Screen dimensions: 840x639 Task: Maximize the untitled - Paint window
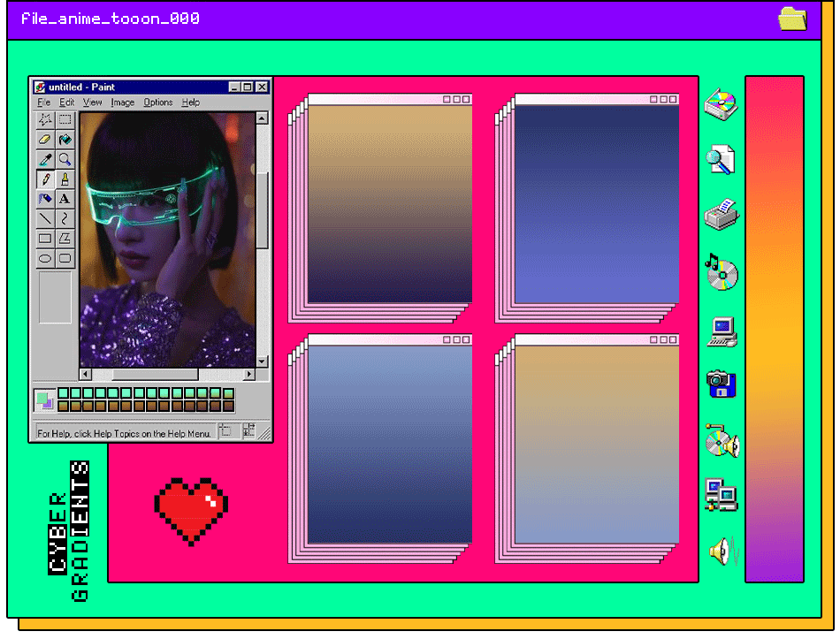coord(247,87)
